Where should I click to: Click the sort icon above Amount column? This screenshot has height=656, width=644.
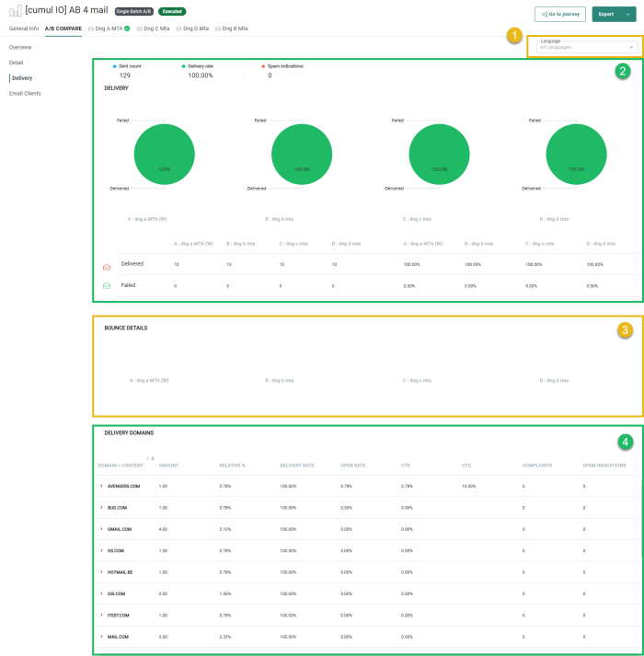(152, 457)
